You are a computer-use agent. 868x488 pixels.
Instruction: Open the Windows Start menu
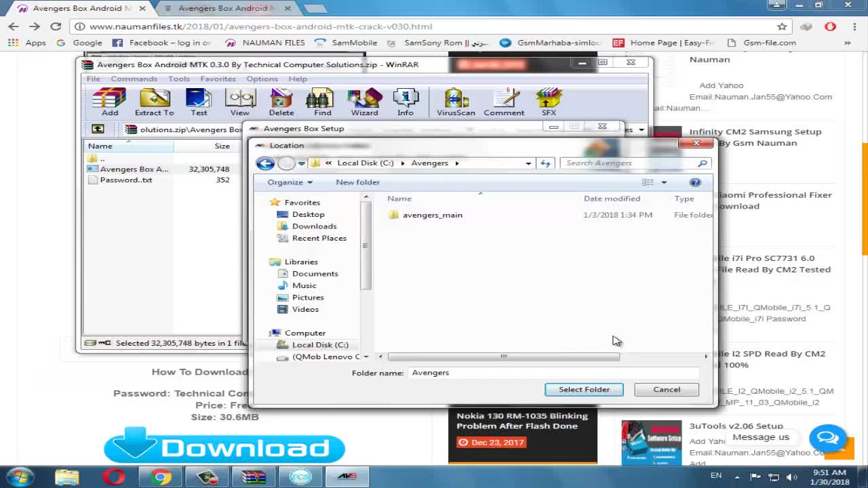(x=20, y=477)
